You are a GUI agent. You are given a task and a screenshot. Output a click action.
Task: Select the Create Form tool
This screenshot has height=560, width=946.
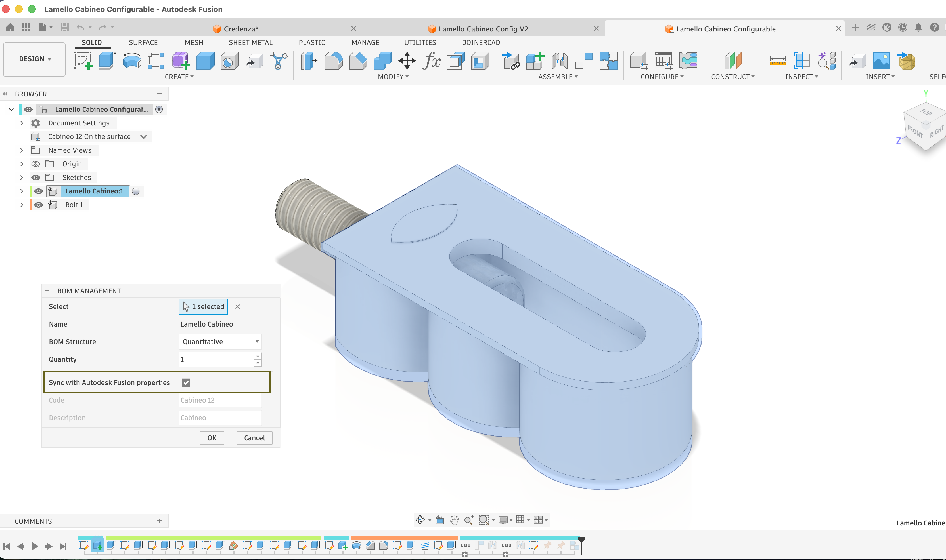click(181, 61)
